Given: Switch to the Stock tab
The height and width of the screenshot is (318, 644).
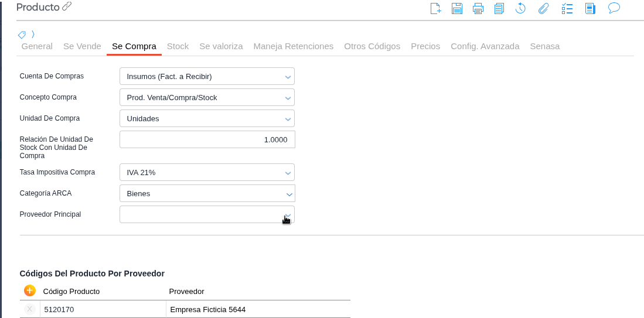Looking at the screenshot, I should pyautogui.click(x=178, y=46).
